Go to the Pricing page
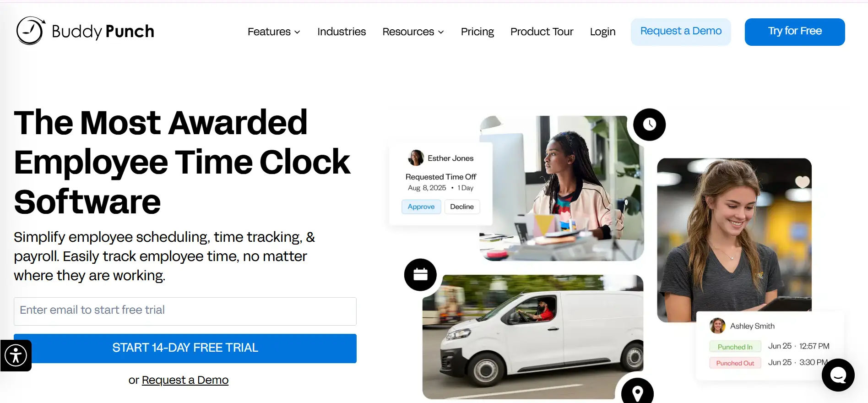This screenshot has height=403, width=868. tap(477, 32)
